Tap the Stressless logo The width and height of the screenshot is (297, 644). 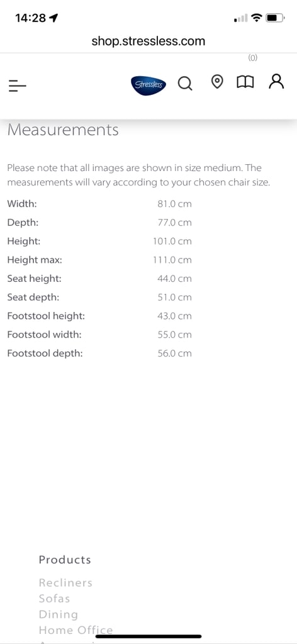click(x=149, y=85)
